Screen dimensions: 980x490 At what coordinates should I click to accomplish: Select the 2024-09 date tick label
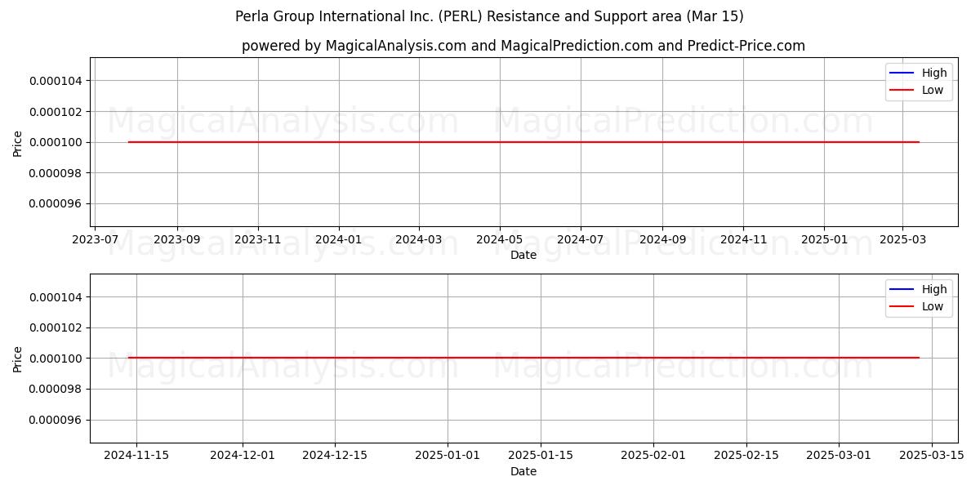662,239
